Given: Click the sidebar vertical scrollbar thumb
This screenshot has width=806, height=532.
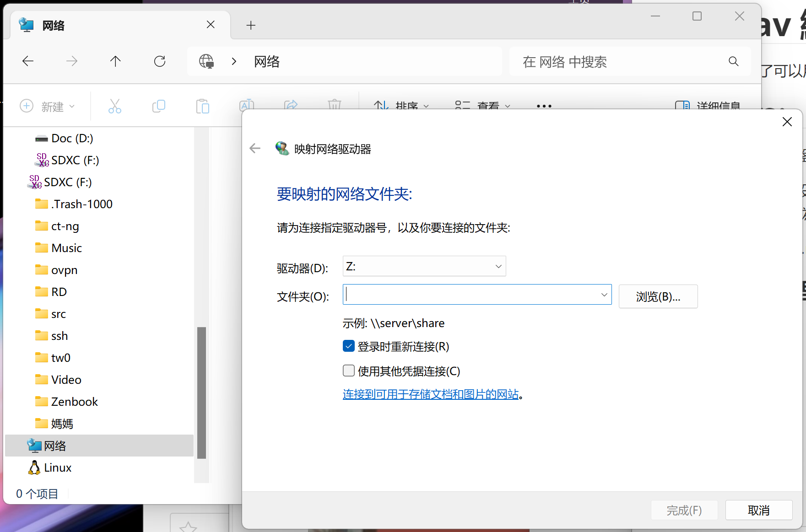Looking at the screenshot, I should point(201,392).
